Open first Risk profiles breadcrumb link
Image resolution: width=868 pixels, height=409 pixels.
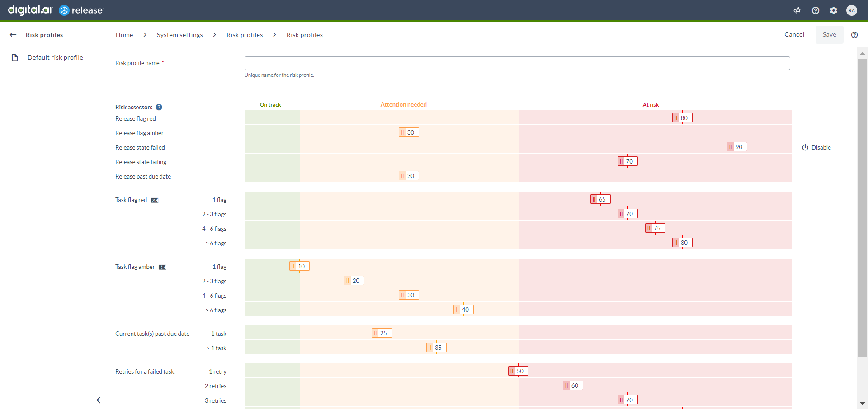pos(245,35)
